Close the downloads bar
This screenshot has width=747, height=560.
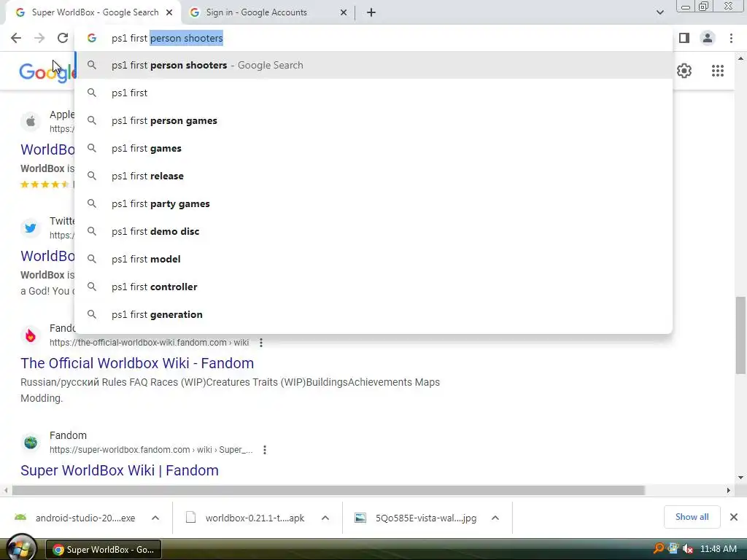(x=734, y=517)
